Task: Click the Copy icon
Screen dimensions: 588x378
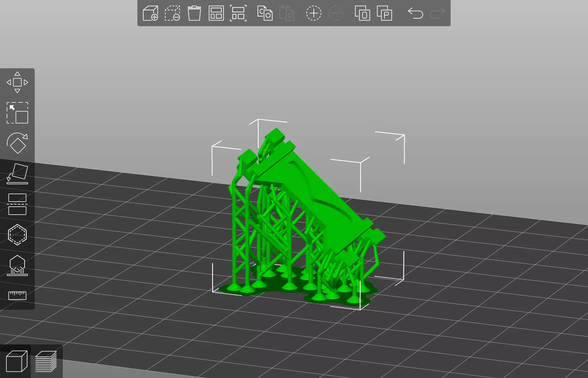Action: 265,13
